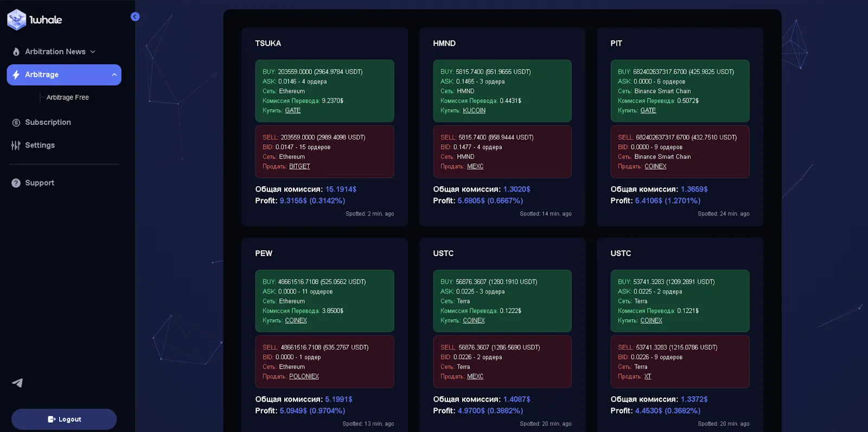Click the TSUKA green BUY box
The width and height of the screenshot is (868, 432).
(324, 91)
